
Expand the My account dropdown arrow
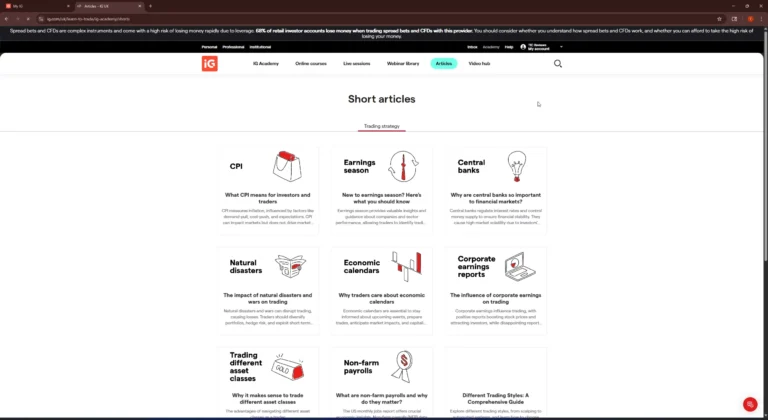(x=561, y=47)
